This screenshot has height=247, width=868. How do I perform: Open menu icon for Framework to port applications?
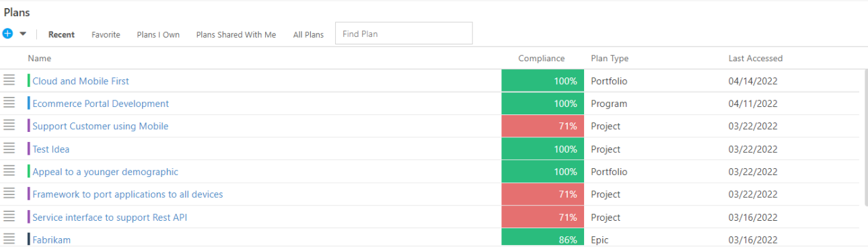(9, 193)
